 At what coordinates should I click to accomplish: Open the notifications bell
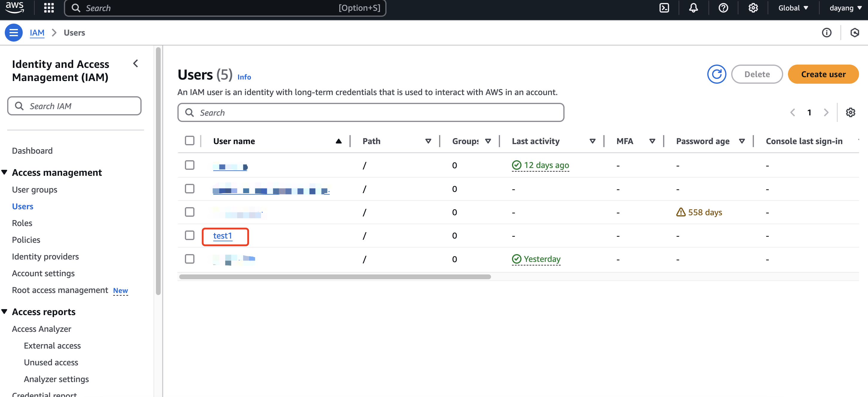click(693, 8)
